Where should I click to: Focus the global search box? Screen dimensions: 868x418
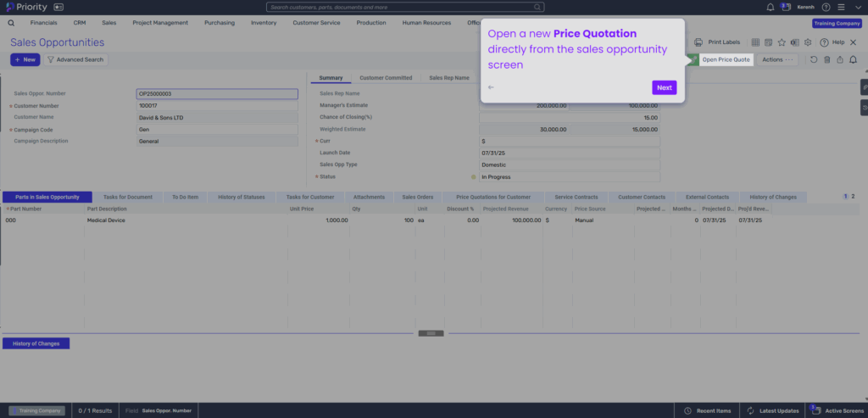tap(405, 7)
